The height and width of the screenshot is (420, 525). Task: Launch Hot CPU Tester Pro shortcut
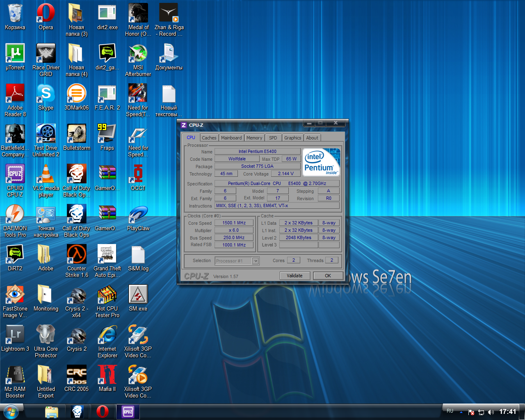(x=107, y=301)
